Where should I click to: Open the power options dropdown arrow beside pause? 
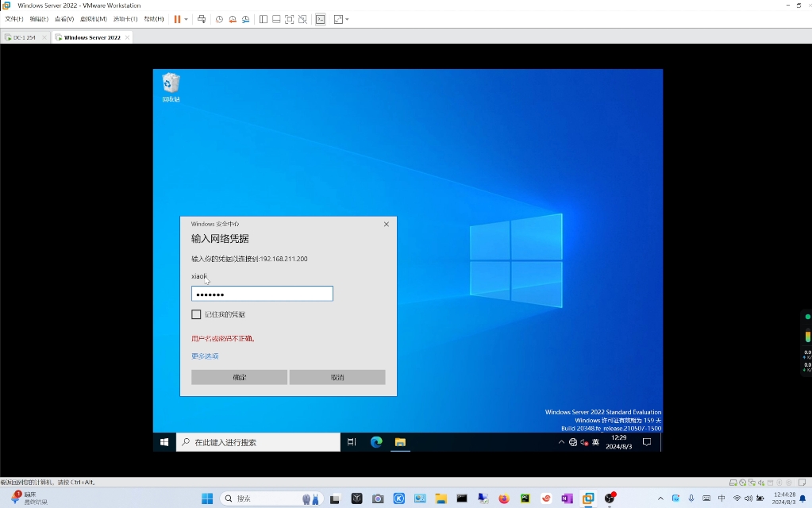click(x=186, y=19)
